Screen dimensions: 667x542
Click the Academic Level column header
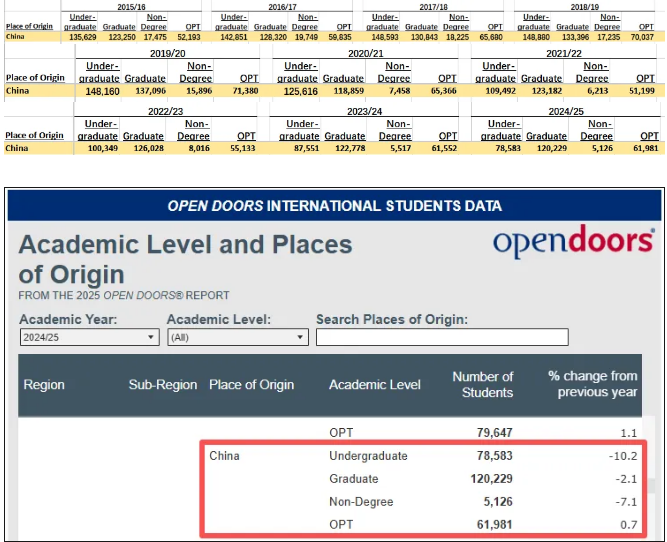click(x=374, y=385)
